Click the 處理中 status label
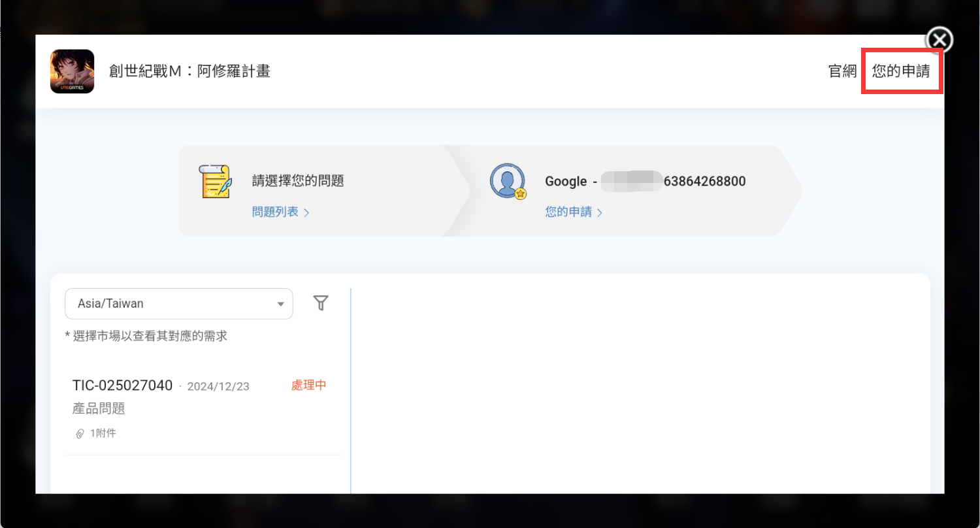The image size is (980, 528). [308, 386]
